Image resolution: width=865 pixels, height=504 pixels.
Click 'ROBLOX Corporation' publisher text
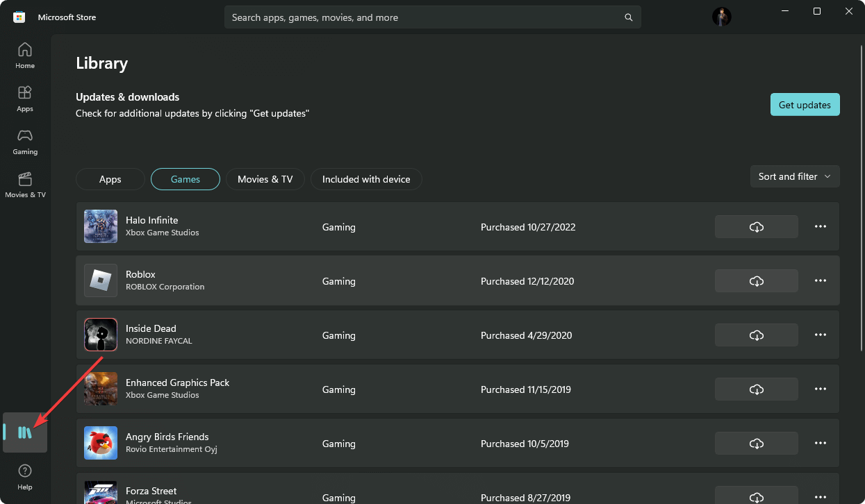pos(165,287)
